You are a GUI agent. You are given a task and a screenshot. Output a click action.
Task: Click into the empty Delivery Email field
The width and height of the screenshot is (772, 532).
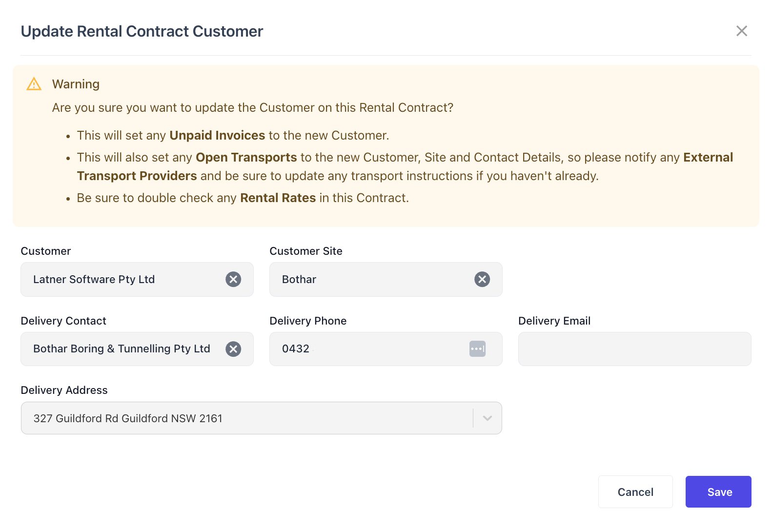(634, 349)
